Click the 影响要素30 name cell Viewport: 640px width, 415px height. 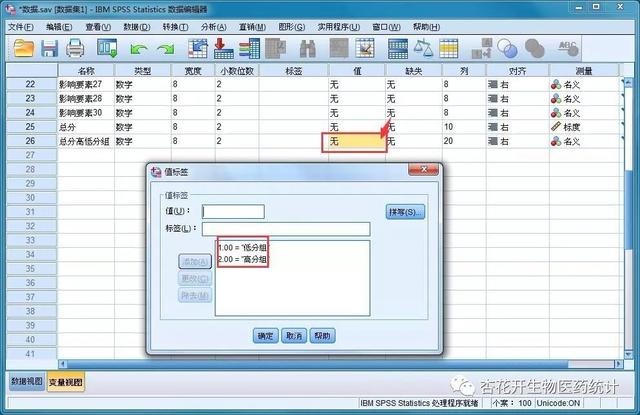click(86, 113)
